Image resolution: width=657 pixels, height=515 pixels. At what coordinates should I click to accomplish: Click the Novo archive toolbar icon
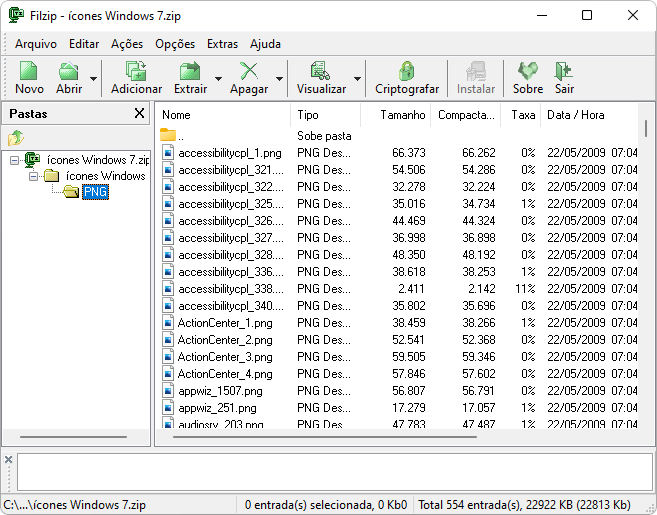point(28,70)
